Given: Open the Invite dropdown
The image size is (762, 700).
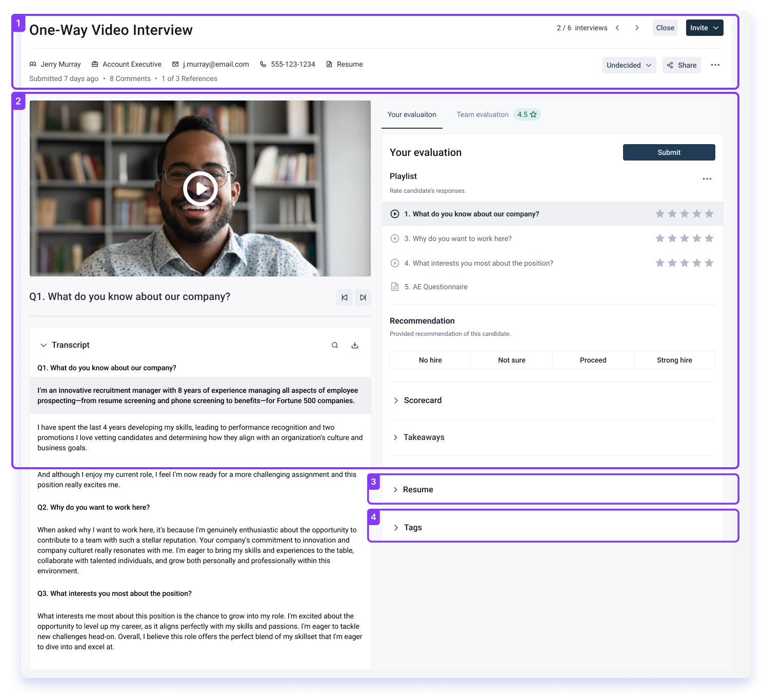Looking at the screenshot, I should click(x=705, y=28).
